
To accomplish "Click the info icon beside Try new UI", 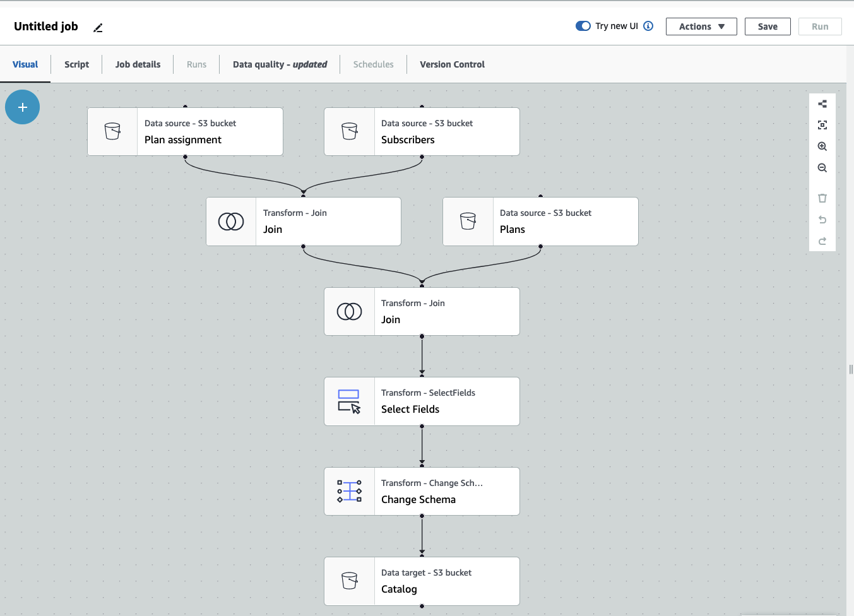I will [x=648, y=26].
